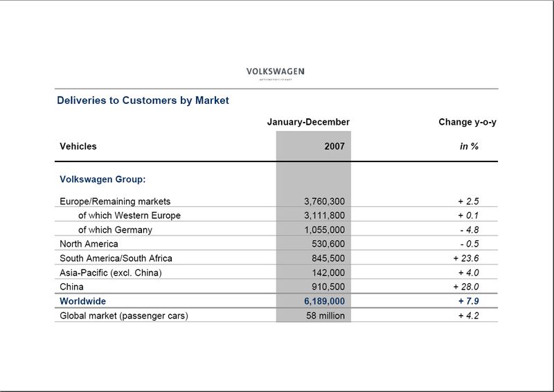
Task: Select the 'Volkswagen Group:' section title
Action: point(102,179)
